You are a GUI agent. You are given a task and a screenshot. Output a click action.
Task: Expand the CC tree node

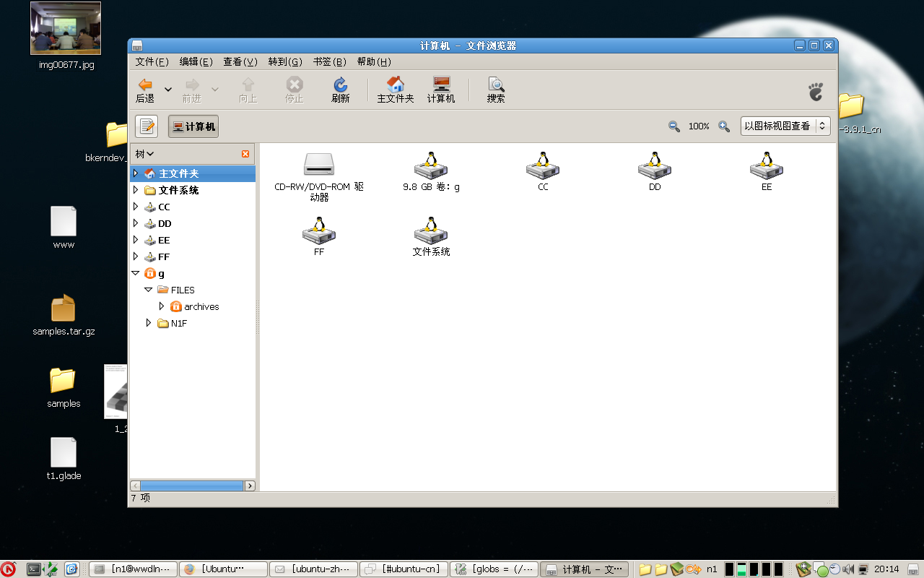click(136, 207)
